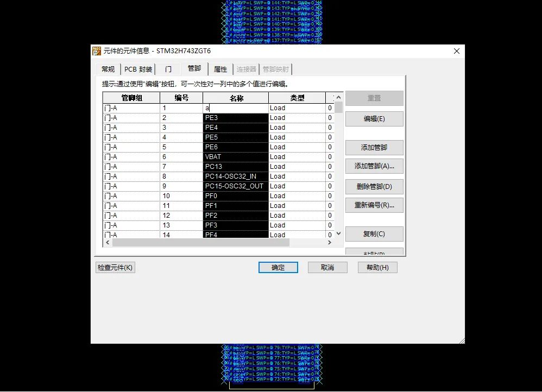Click the 重置 button

click(374, 98)
